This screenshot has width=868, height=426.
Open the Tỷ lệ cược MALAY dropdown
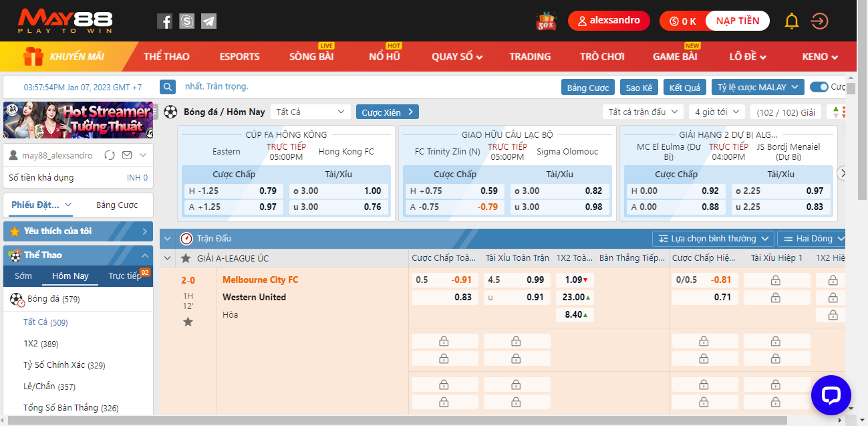point(757,87)
